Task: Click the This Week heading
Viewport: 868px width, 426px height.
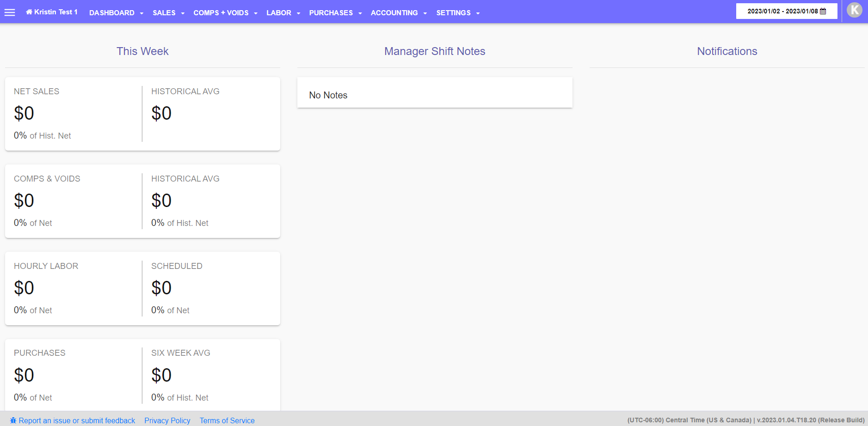Action: click(142, 51)
